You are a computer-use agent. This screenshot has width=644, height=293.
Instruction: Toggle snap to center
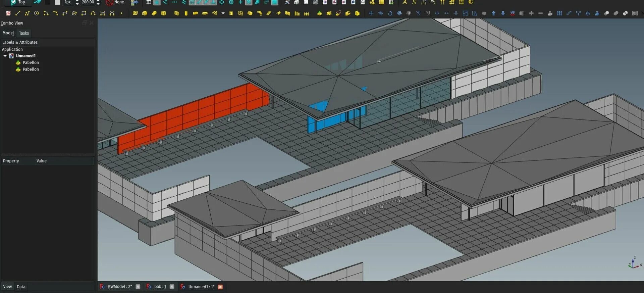(x=231, y=2)
